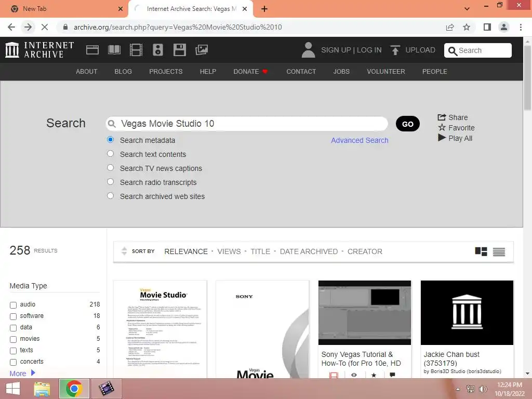
Task: Check the texts media type filter
Action: 13,351
